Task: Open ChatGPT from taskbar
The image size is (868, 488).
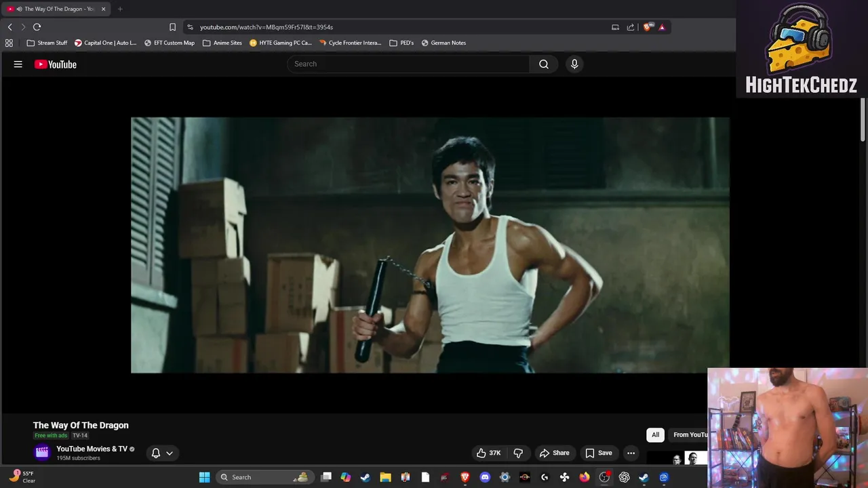Action: [x=624, y=477]
